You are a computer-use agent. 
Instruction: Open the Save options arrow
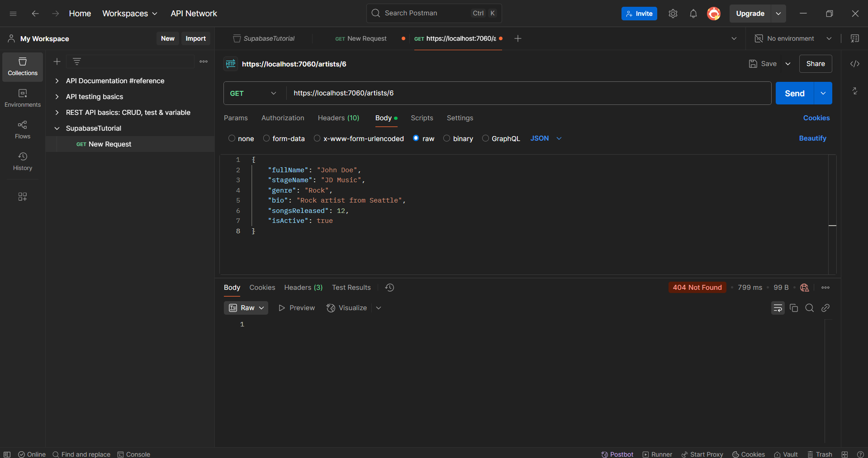click(x=788, y=64)
